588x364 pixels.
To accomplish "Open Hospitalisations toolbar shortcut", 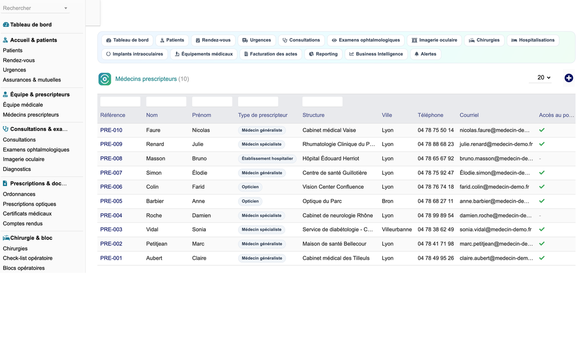I will pos(533,40).
